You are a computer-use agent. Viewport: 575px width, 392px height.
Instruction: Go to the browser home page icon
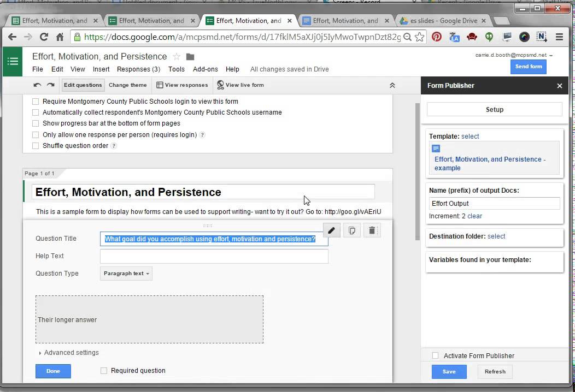click(x=60, y=37)
